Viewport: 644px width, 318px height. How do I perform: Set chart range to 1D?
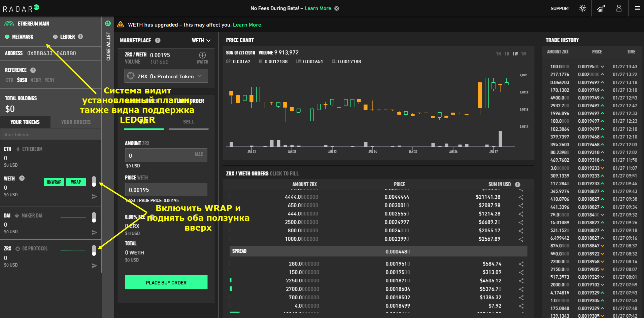pos(507,54)
